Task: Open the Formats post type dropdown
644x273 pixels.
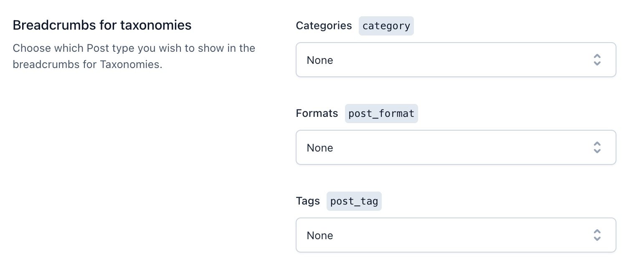Action: tap(456, 147)
